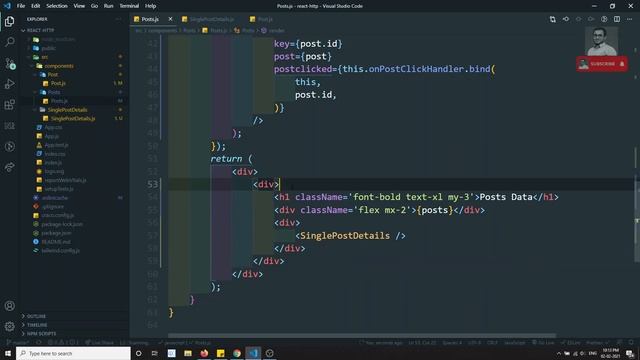Click the bell icon on Subscribe button

[622, 64]
